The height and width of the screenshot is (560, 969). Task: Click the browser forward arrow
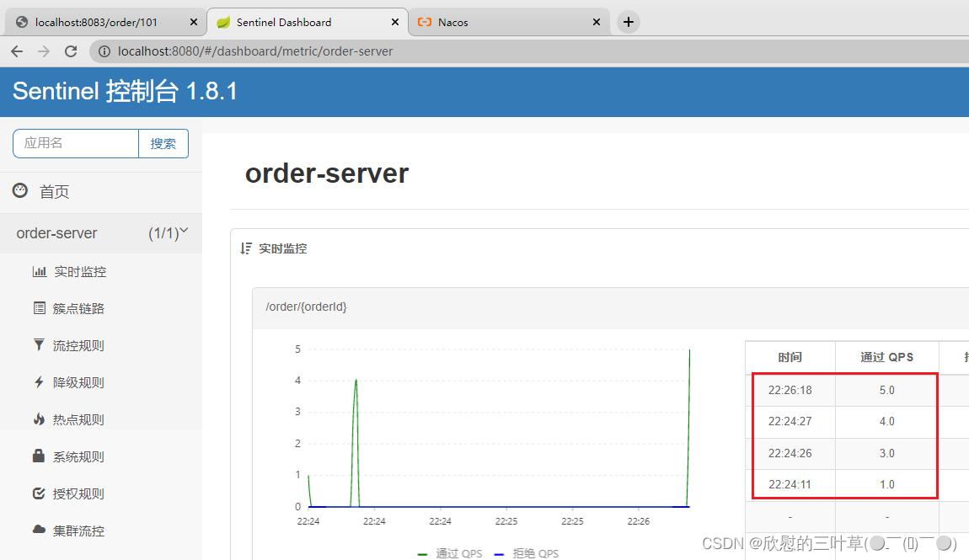43,51
